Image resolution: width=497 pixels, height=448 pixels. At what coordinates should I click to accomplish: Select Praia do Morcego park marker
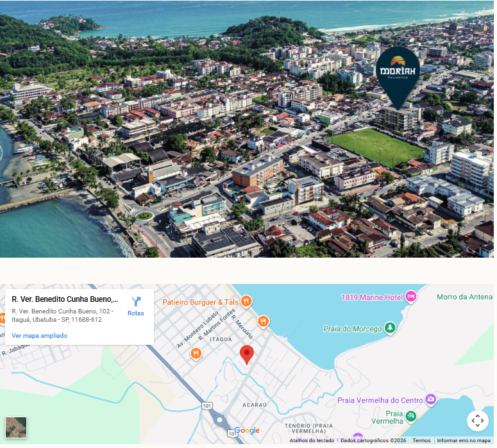(389, 329)
